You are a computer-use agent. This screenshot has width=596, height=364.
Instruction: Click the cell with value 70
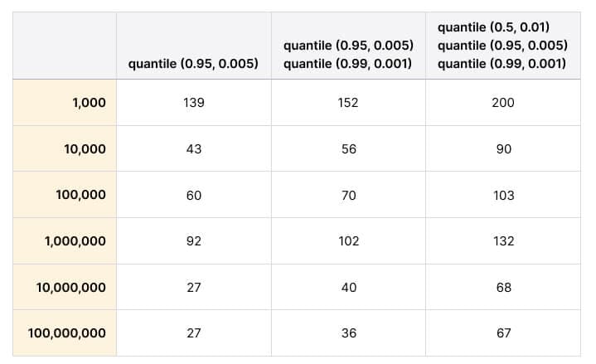(348, 195)
